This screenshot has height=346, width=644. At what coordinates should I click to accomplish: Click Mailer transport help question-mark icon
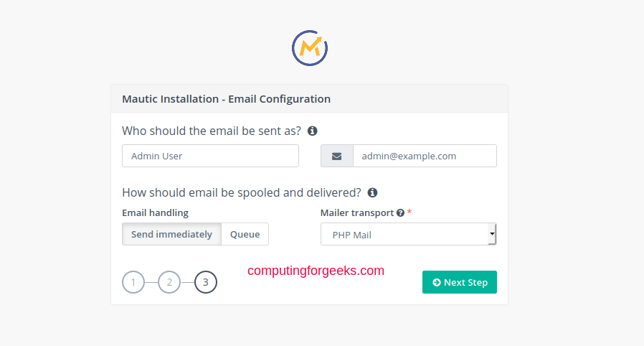pos(400,213)
